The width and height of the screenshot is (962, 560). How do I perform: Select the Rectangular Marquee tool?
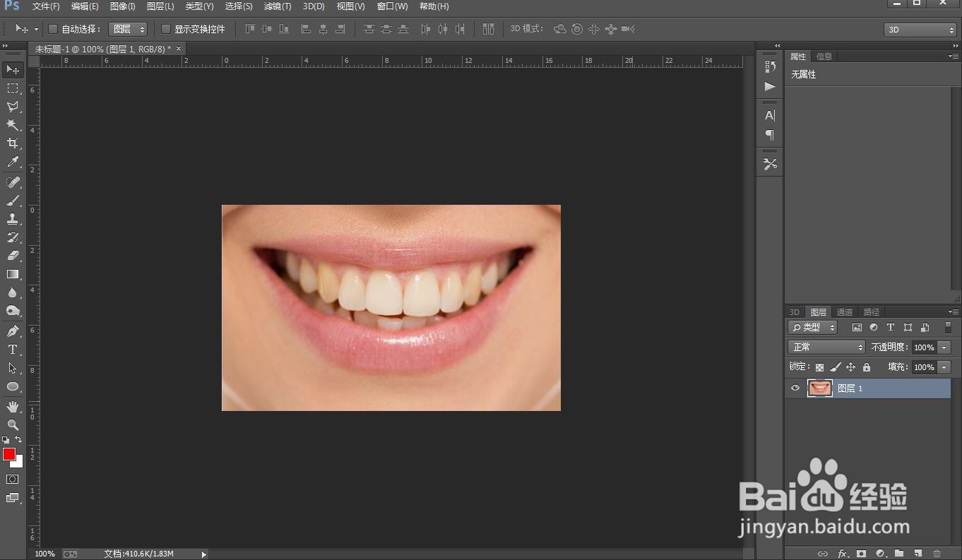point(13,88)
